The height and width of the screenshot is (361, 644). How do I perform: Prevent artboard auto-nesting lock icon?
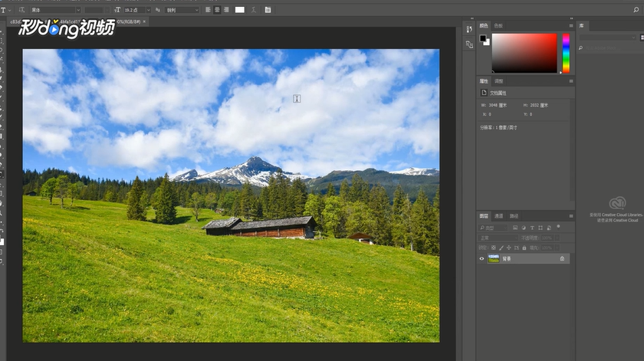[517, 248]
